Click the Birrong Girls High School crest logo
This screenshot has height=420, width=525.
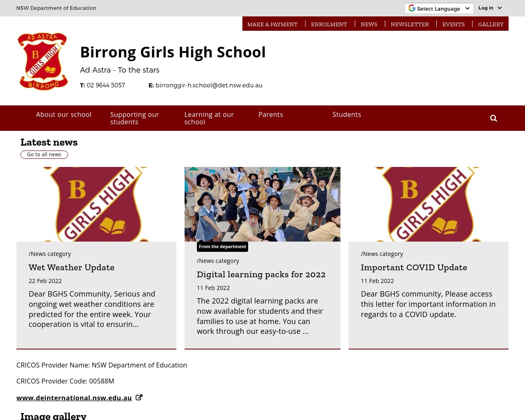point(43,61)
